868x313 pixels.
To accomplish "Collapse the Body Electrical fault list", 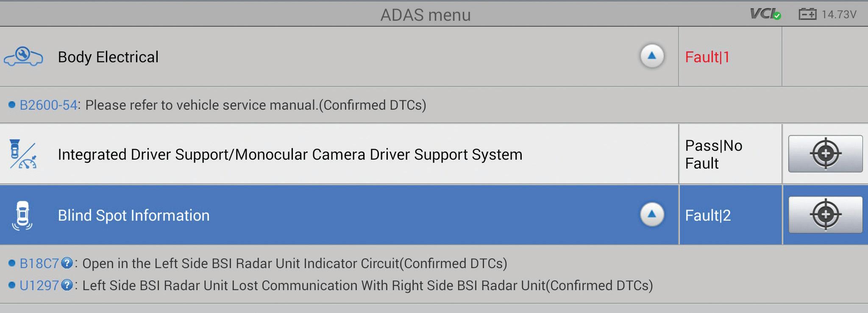I will click(x=652, y=56).
